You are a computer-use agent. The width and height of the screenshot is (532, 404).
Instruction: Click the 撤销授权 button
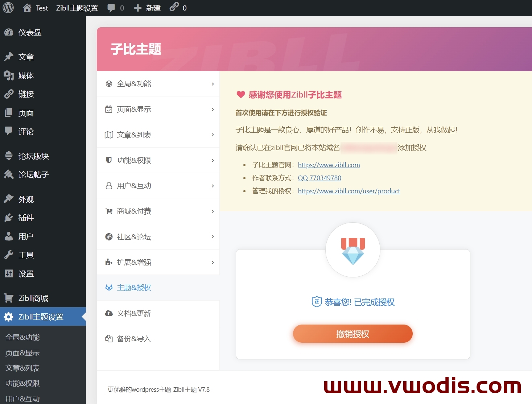click(352, 334)
